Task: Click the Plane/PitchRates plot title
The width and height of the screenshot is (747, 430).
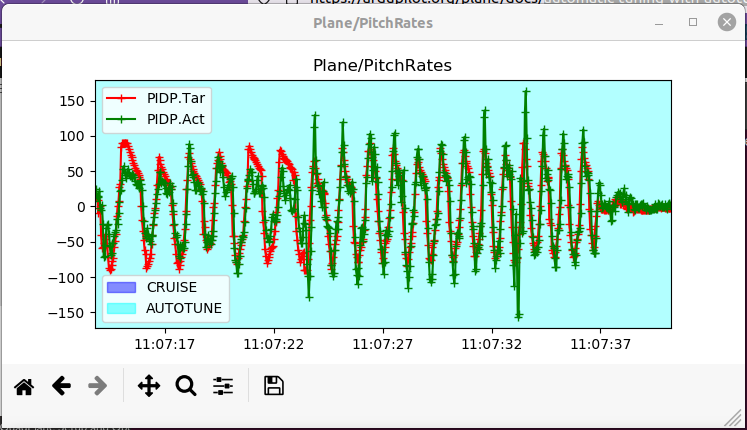Action: (382, 65)
